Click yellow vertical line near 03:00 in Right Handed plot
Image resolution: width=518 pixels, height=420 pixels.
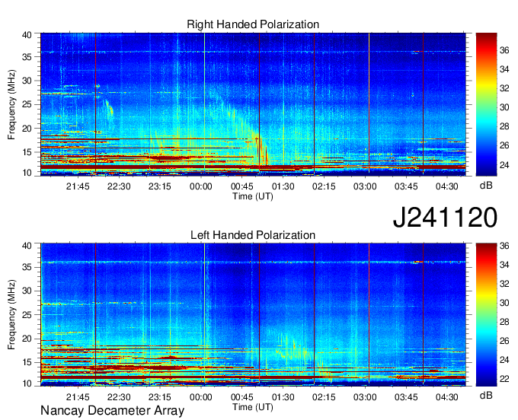(x=369, y=102)
